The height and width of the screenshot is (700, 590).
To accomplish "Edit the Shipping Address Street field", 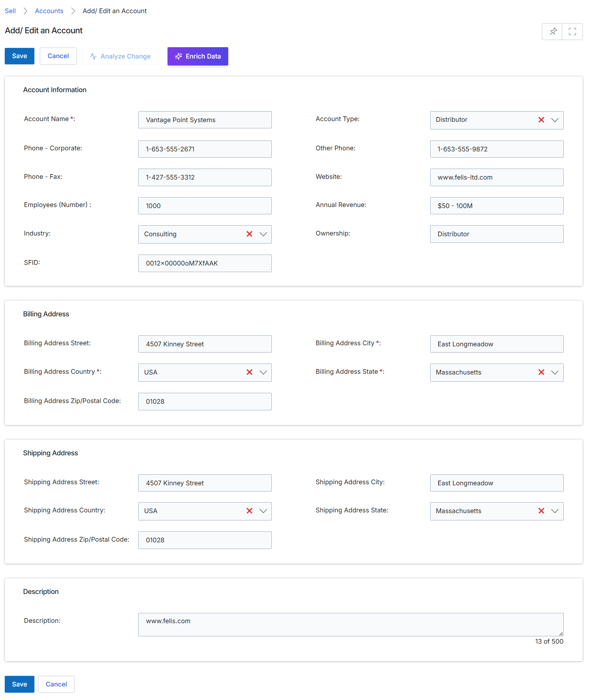I will (x=205, y=483).
